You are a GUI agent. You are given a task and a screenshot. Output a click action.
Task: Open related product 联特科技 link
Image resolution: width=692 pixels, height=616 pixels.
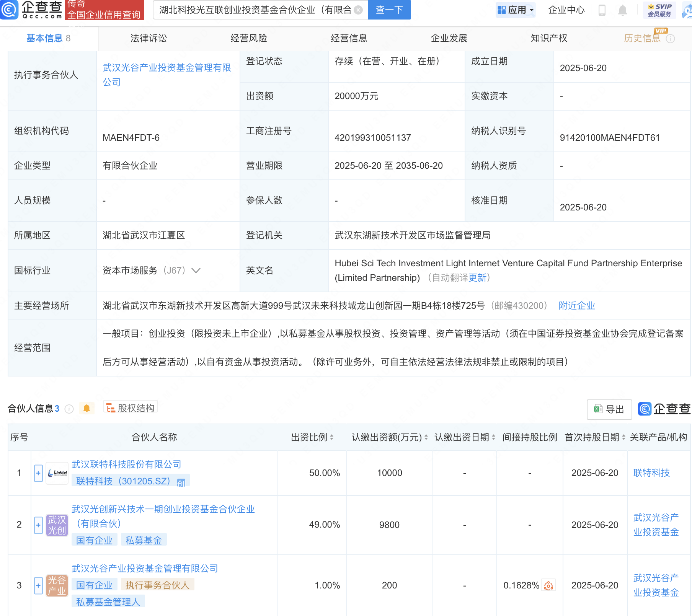(x=651, y=473)
